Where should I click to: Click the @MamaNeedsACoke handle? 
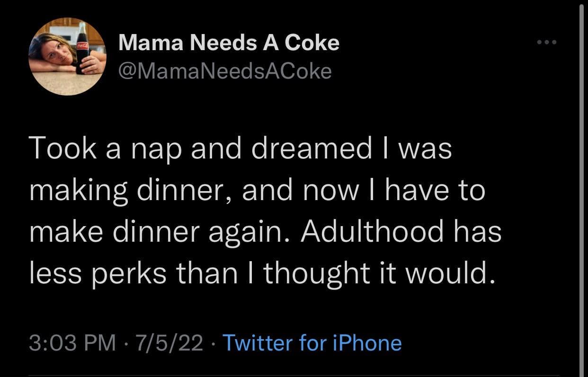(225, 71)
